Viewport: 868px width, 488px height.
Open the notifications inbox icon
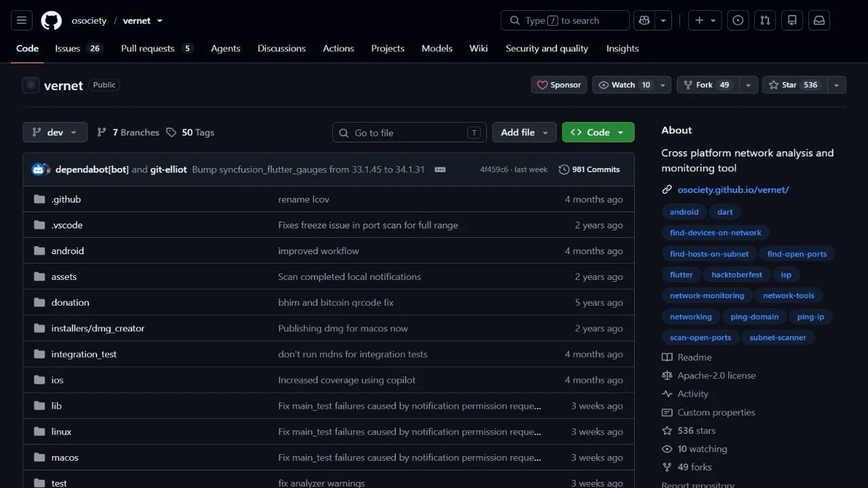[x=819, y=20]
